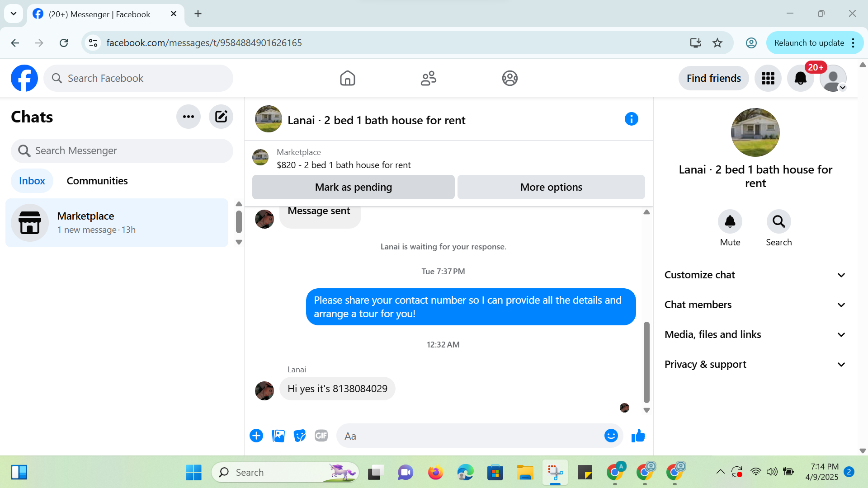
Task: Open the account profile avatar menu
Action: click(833, 78)
